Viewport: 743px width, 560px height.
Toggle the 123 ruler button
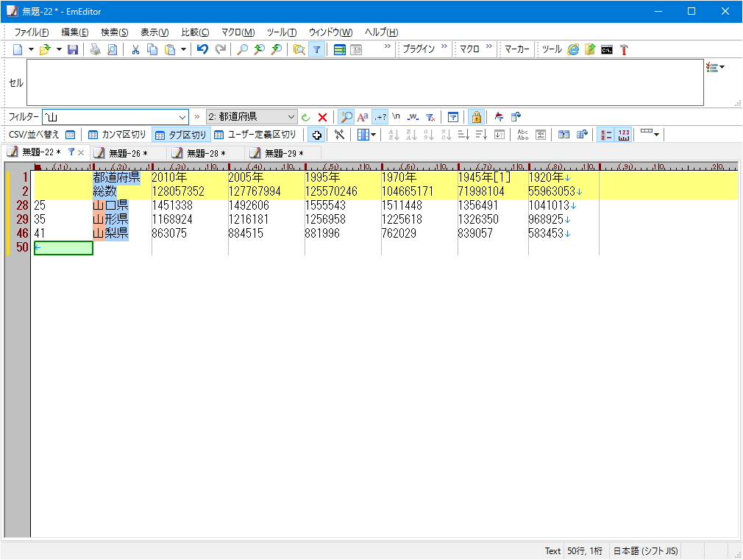(x=624, y=135)
